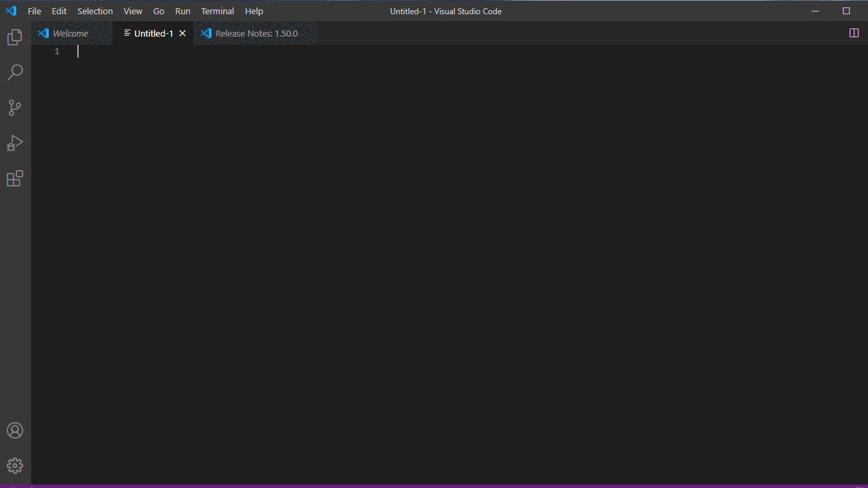This screenshot has width=868, height=488.
Task: Switch to the Welcome tab
Action: click(72, 33)
